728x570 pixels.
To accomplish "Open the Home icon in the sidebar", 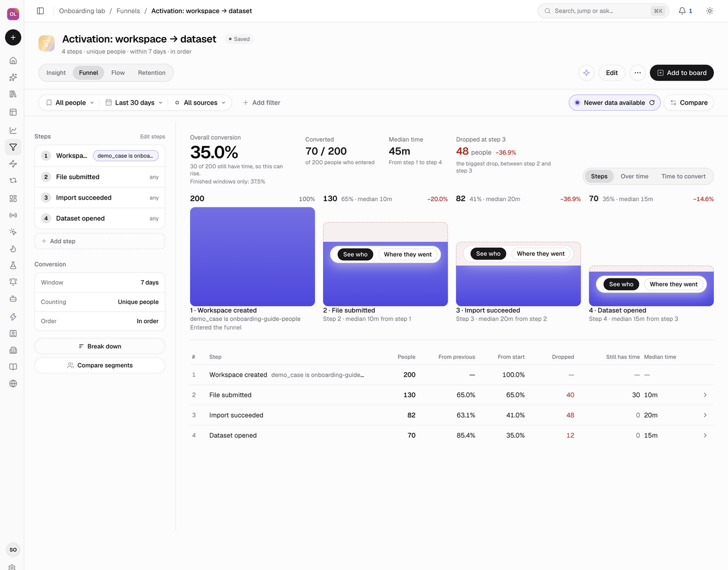I will [x=13, y=61].
